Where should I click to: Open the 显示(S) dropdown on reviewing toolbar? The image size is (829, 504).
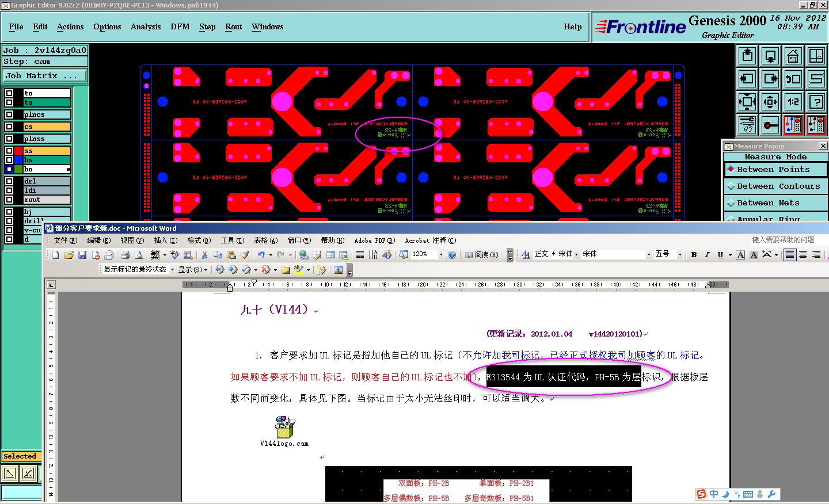[192, 269]
